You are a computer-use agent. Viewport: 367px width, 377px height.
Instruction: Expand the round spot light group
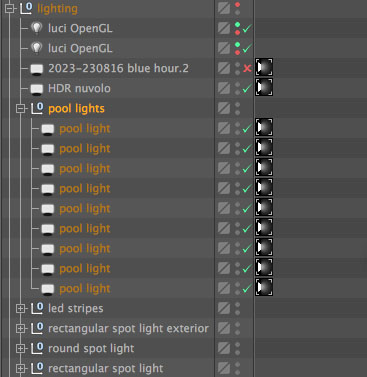pos(21,349)
